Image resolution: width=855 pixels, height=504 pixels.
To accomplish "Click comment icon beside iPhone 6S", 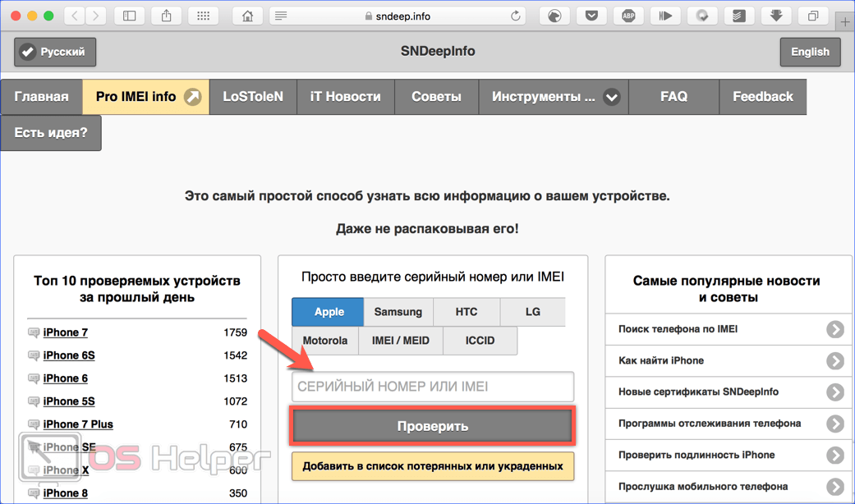I will (34, 355).
